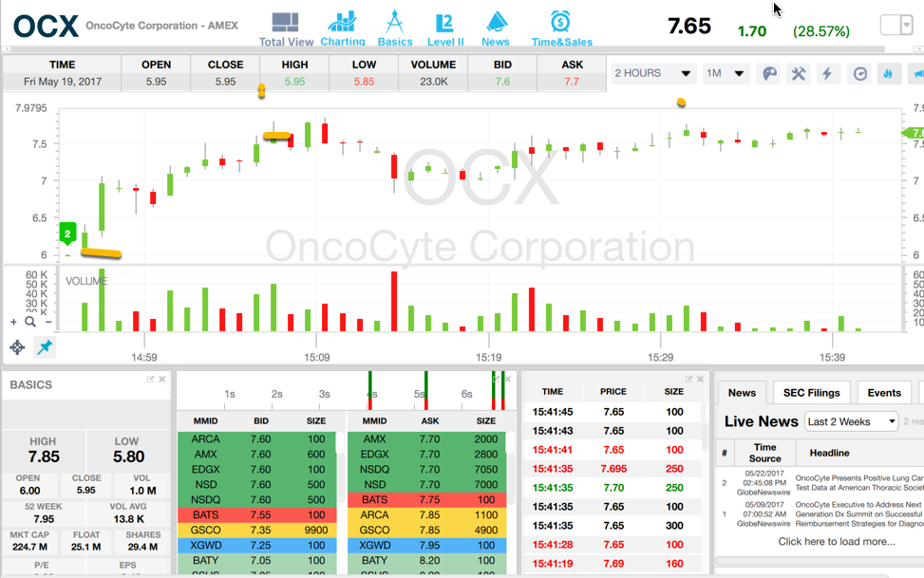924x578 pixels.
Task: Open the Charting module
Action: pyautogui.click(x=343, y=28)
